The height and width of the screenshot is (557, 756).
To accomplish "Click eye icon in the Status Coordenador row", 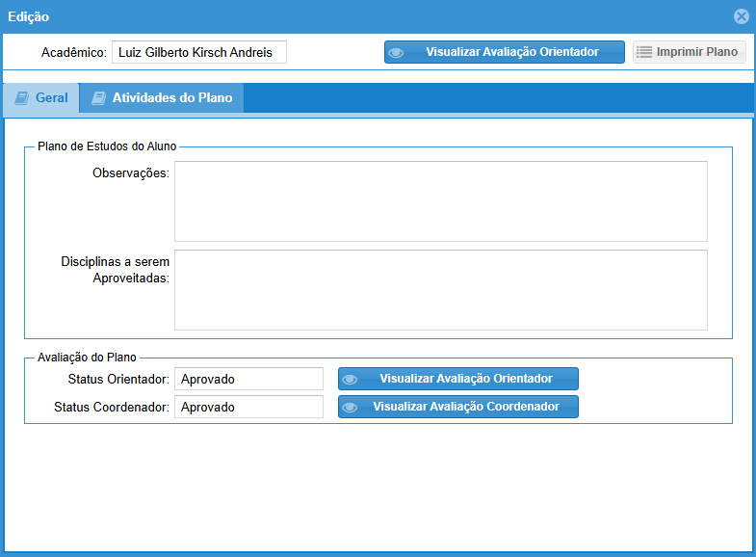I will point(350,408).
